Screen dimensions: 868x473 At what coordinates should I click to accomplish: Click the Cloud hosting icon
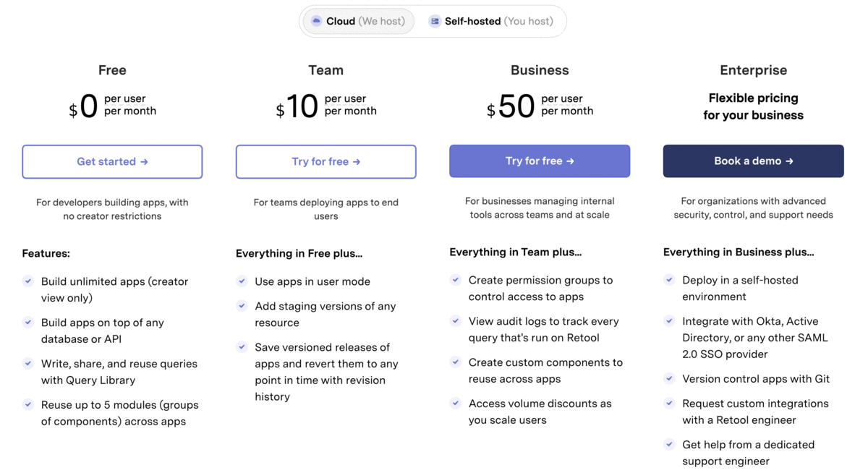pyautogui.click(x=316, y=21)
